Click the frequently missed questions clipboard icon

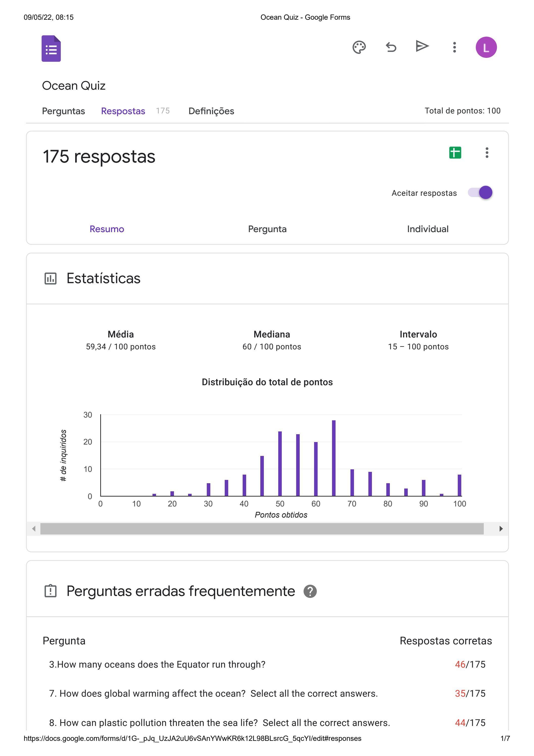coord(50,591)
